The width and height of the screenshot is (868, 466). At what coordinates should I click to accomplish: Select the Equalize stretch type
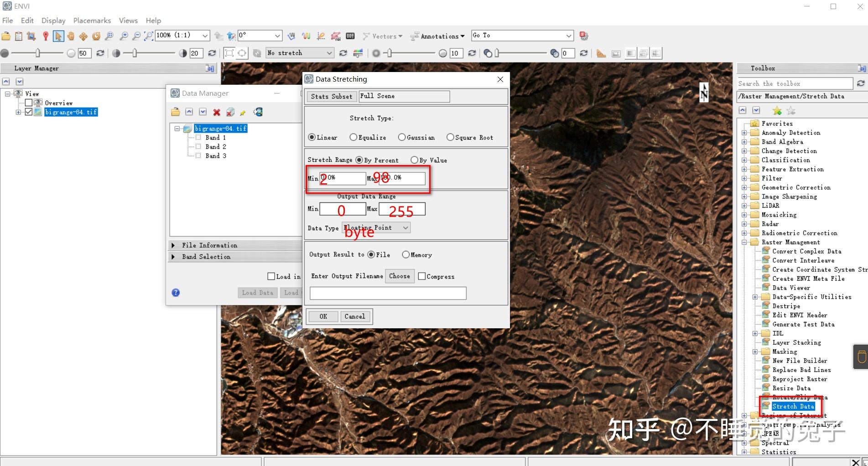pos(353,137)
